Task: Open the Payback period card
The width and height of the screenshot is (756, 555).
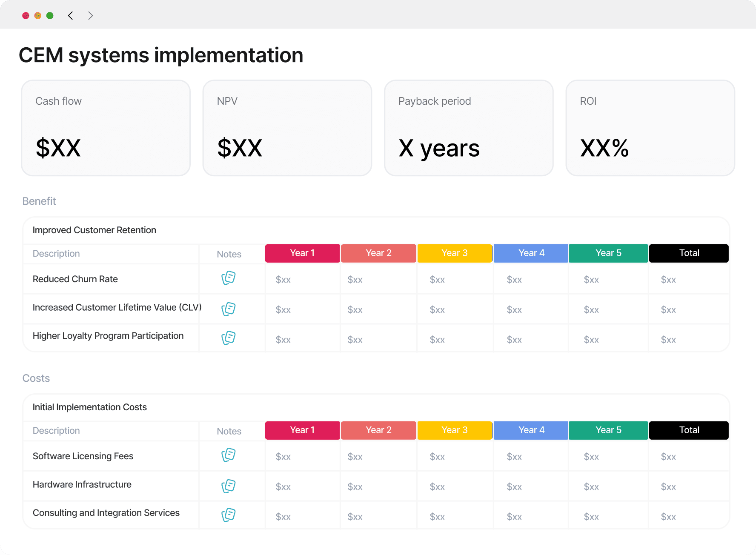Action: pos(469,128)
